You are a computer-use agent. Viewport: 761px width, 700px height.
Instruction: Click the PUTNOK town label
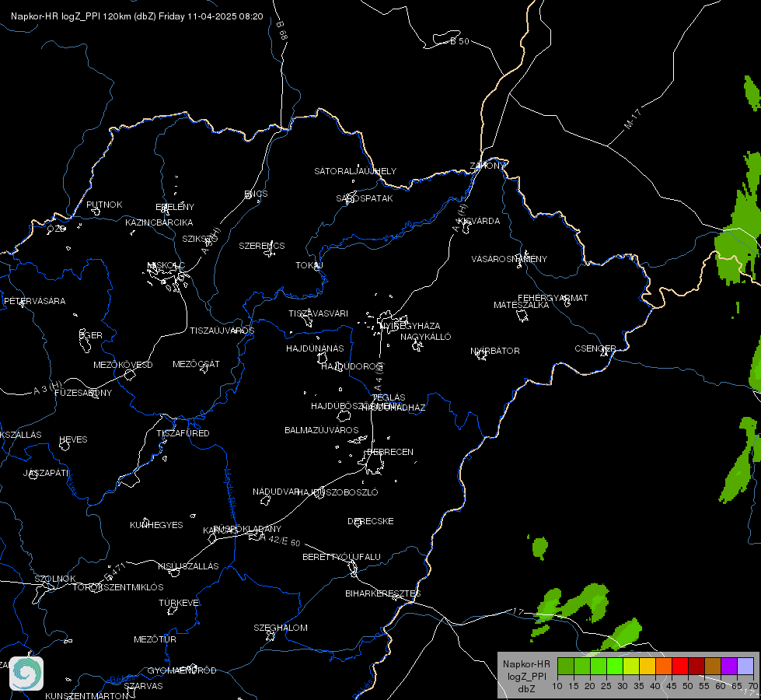click(x=104, y=205)
